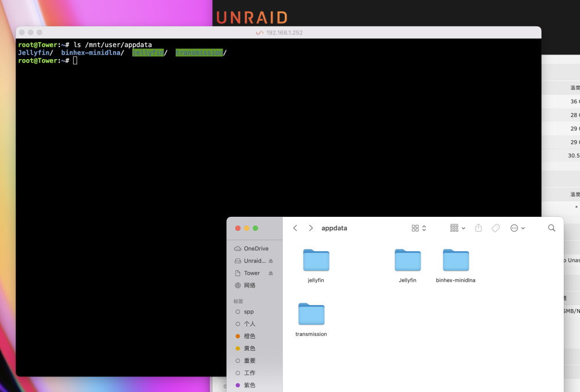Click highlighted transmission in terminal output
This screenshot has height=392, width=580.
(200, 53)
